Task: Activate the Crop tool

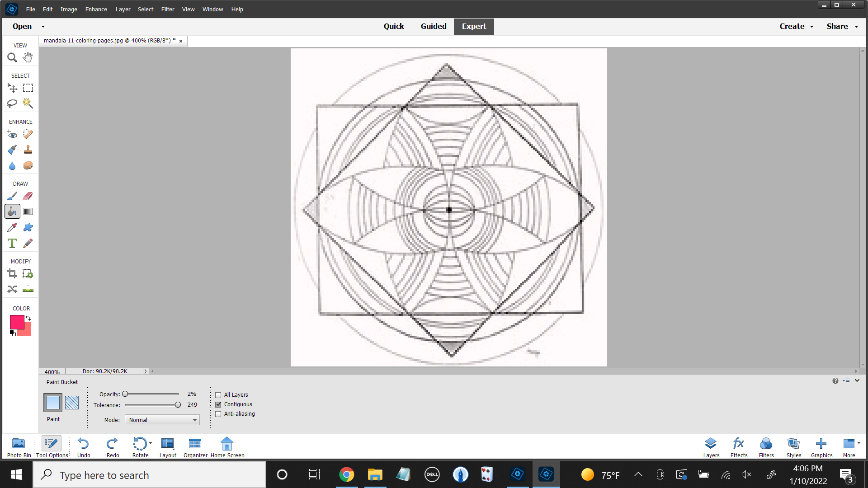Action: (12, 273)
